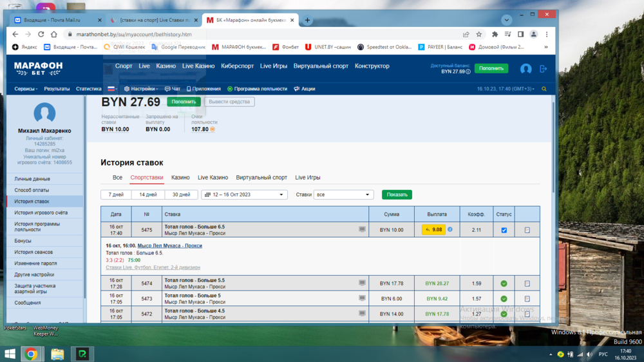Show more bookmarks chevron
Viewport: 644px width, 362px height.
[x=546, y=47]
